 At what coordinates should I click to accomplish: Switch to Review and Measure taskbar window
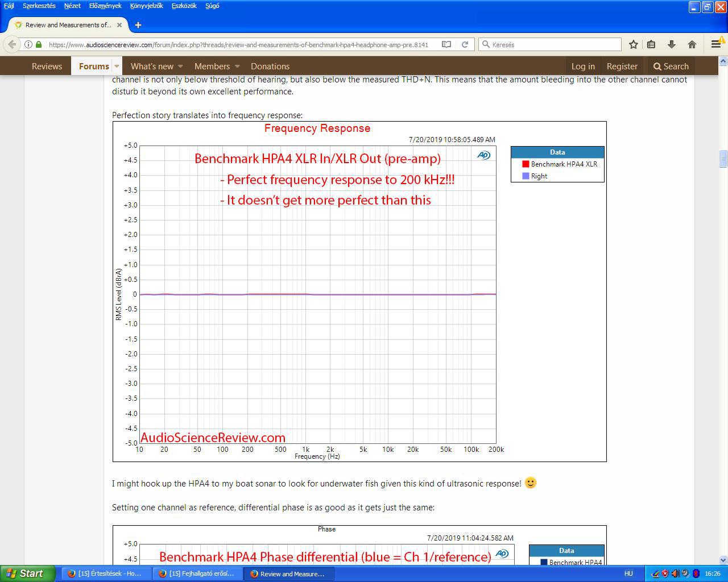point(289,573)
